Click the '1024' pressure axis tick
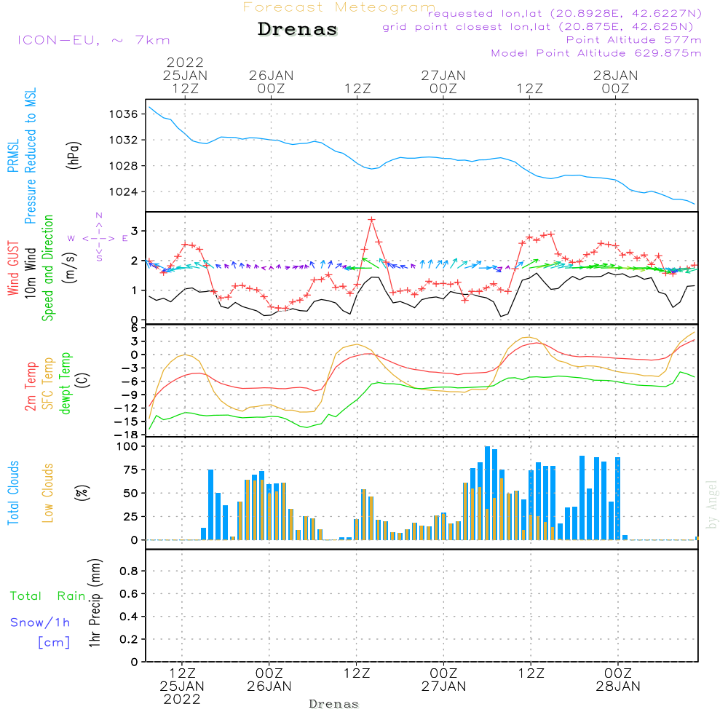Image resolution: width=728 pixels, height=728 pixels. (x=124, y=191)
